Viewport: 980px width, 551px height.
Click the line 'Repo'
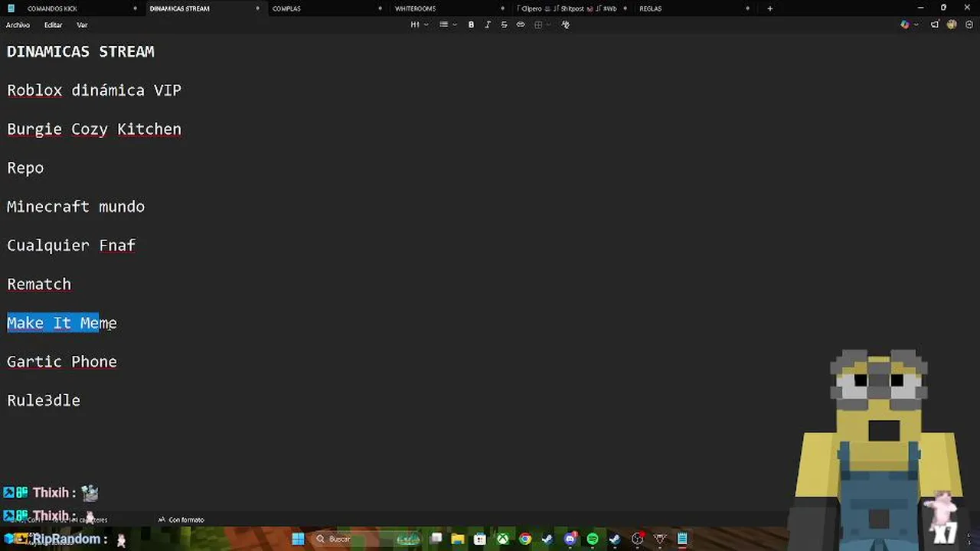coord(25,168)
